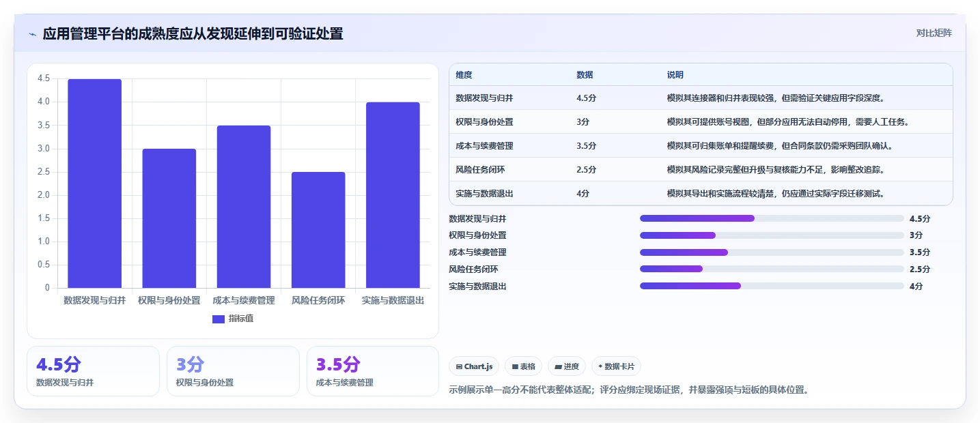Click the 数据发现与归并 bar in the chart

pos(94,184)
